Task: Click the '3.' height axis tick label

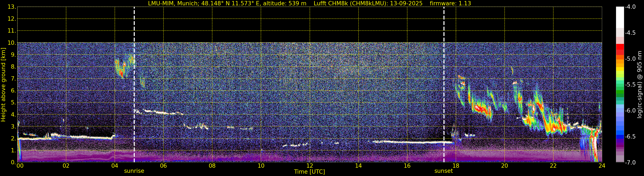Action: pos(13,127)
